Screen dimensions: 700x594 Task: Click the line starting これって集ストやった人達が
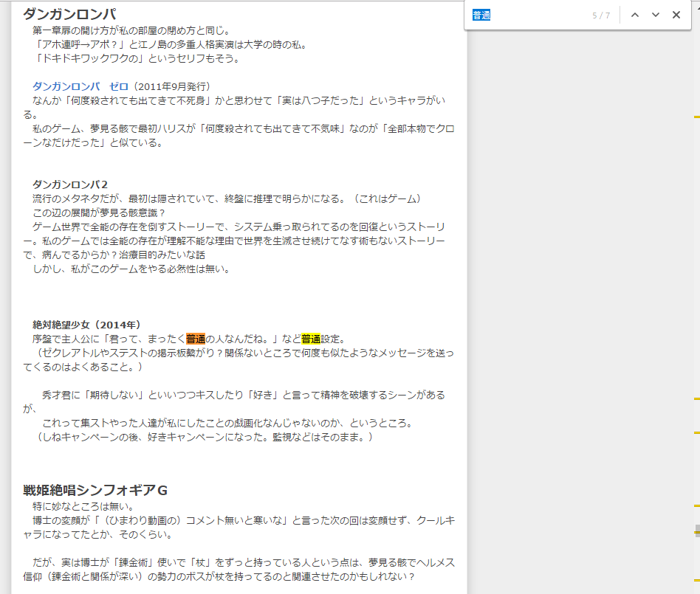click(229, 424)
